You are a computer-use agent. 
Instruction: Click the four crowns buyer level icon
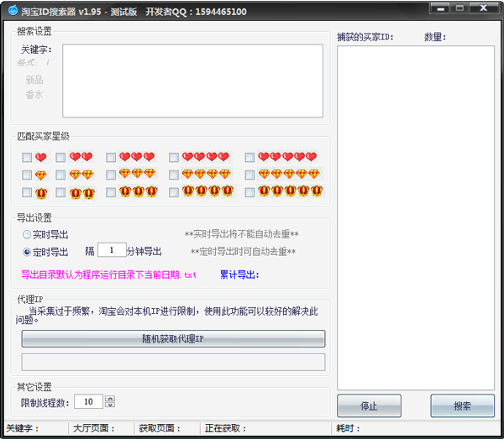coord(206,192)
